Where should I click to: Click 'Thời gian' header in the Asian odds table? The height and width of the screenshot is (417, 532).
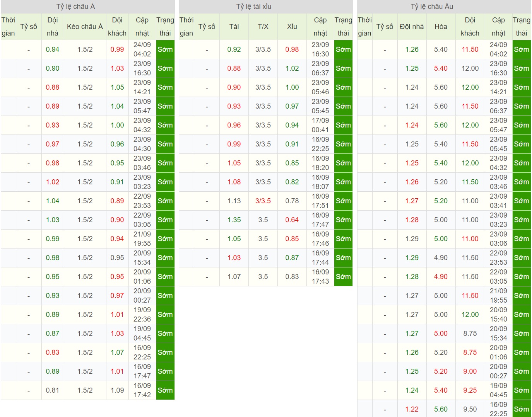point(8,27)
